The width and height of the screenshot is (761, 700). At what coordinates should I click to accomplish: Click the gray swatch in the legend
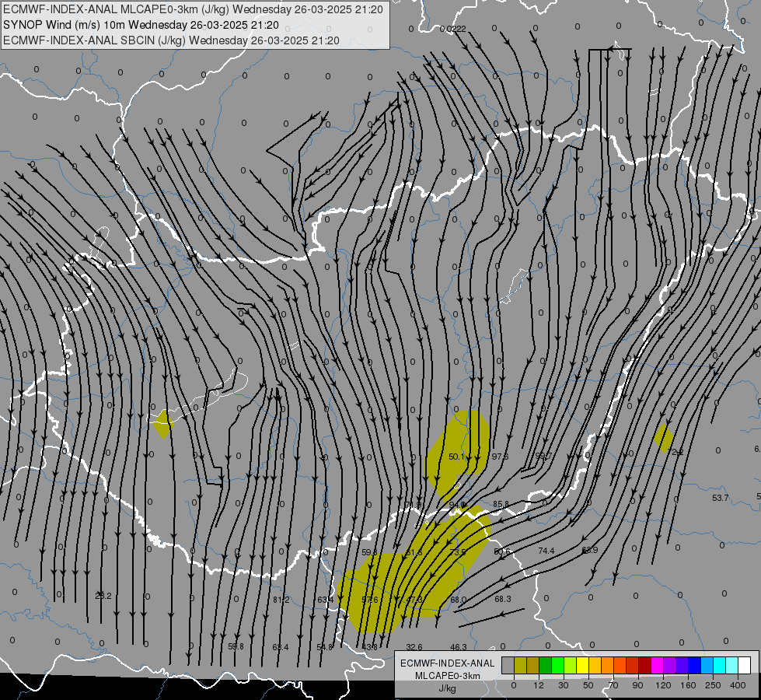point(508,666)
